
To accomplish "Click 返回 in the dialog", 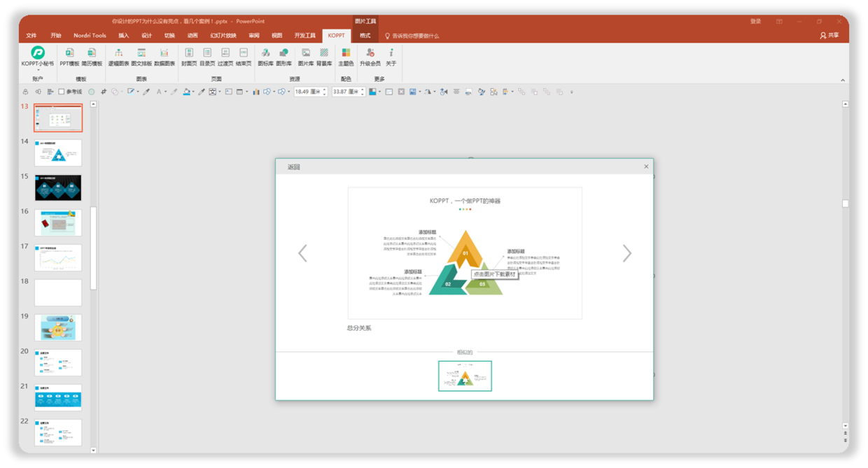I will pyautogui.click(x=294, y=167).
